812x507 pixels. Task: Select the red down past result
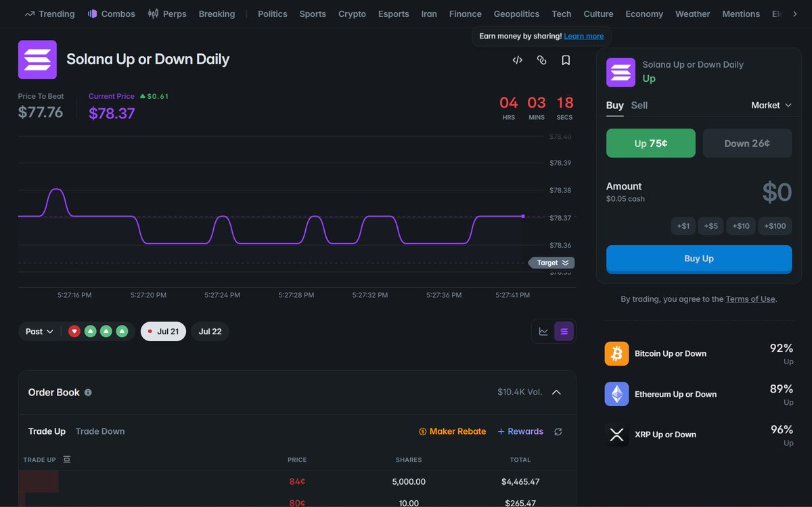point(74,331)
